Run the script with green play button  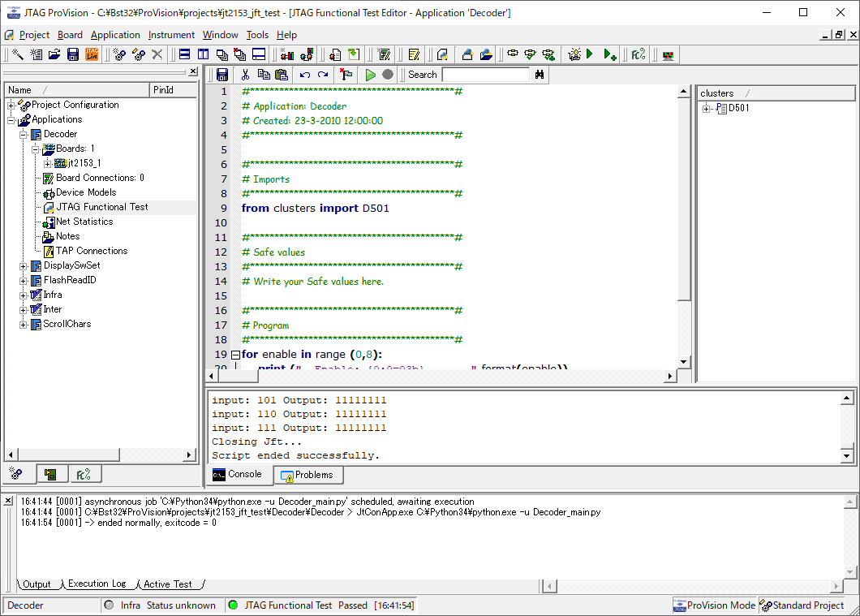[x=370, y=75]
